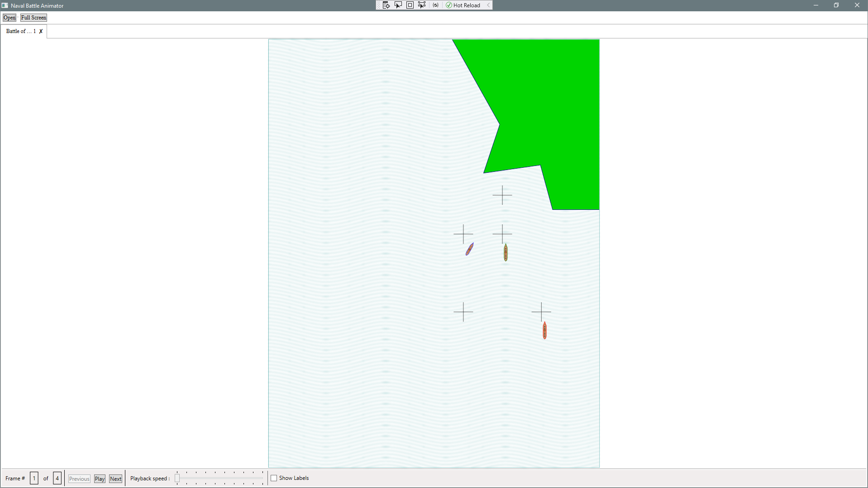
Task: Click the Naval Battle Animator window icon
Action: (5, 5)
